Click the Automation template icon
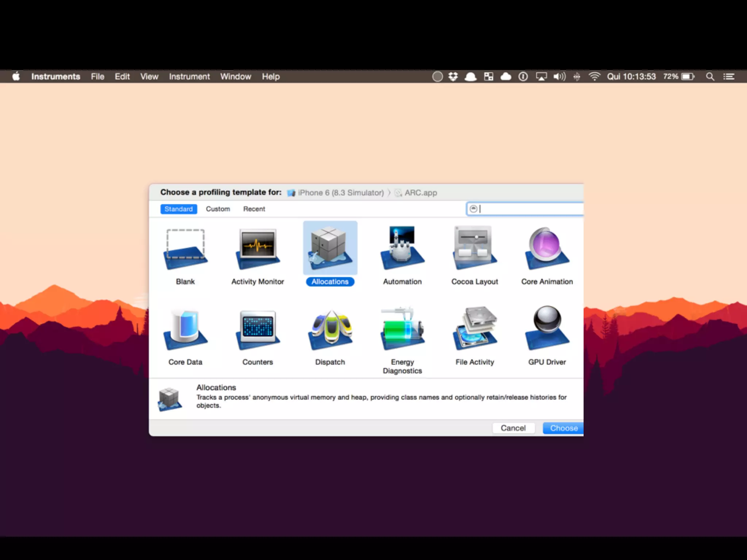The width and height of the screenshot is (747, 560). coord(402,249)
